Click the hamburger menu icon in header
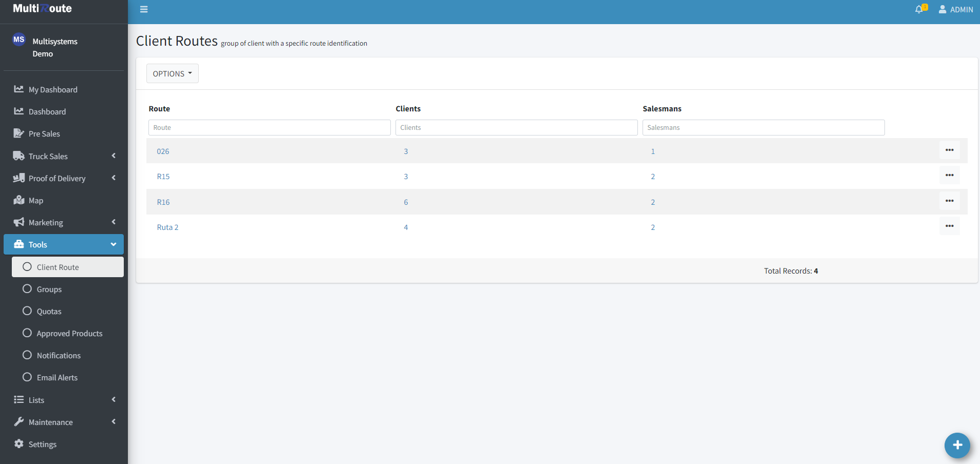 coord(144,9)
